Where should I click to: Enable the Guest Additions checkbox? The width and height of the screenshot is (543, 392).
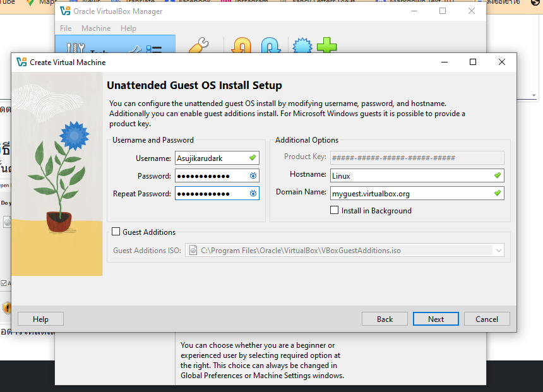(116, 232)
